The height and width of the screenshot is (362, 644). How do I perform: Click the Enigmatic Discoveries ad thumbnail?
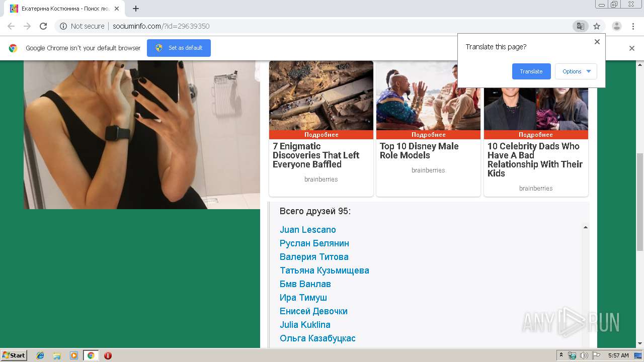321,96
